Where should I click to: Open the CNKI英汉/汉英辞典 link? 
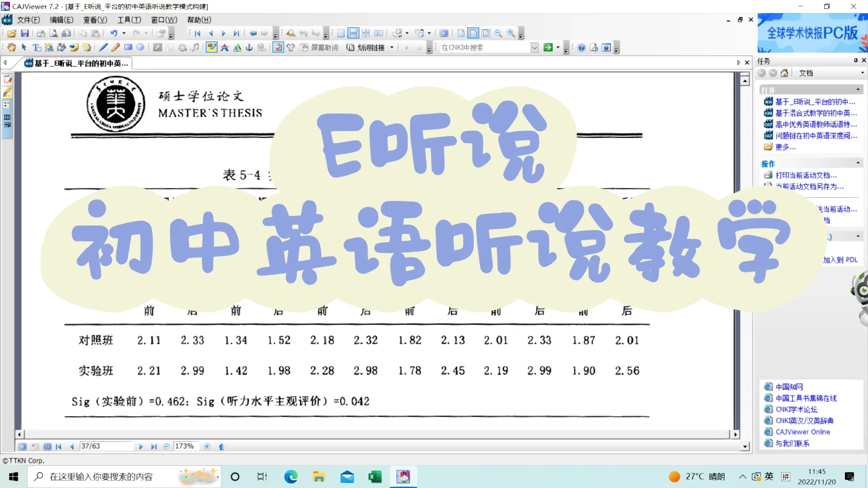click(x=805, y=421)
